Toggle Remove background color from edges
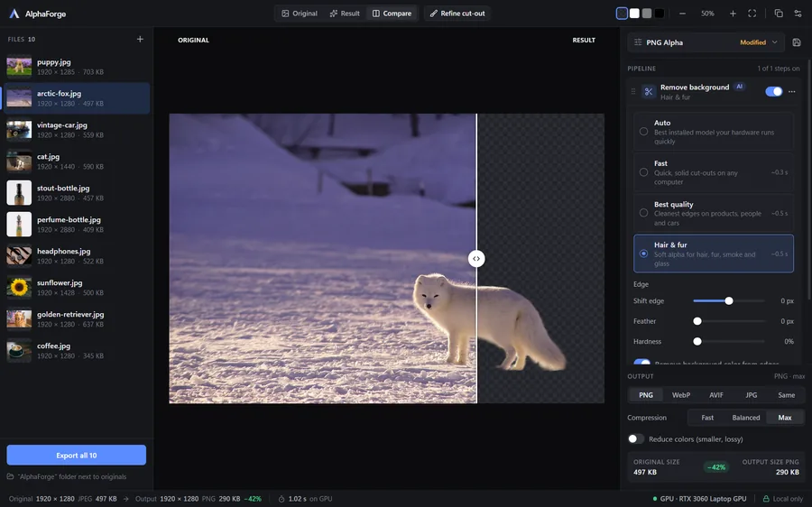Screen dimensions: 812x507 642,362
